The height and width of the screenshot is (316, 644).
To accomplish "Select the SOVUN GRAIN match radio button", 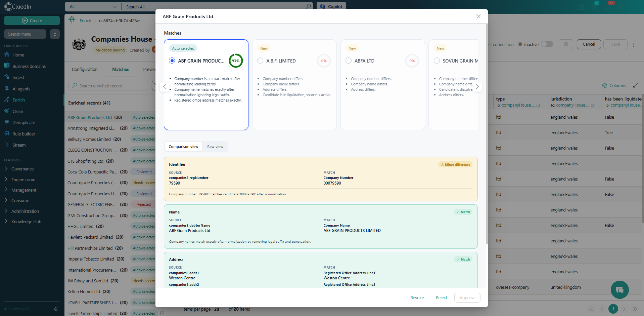I will pyautogui.click(x=437, y=61).
